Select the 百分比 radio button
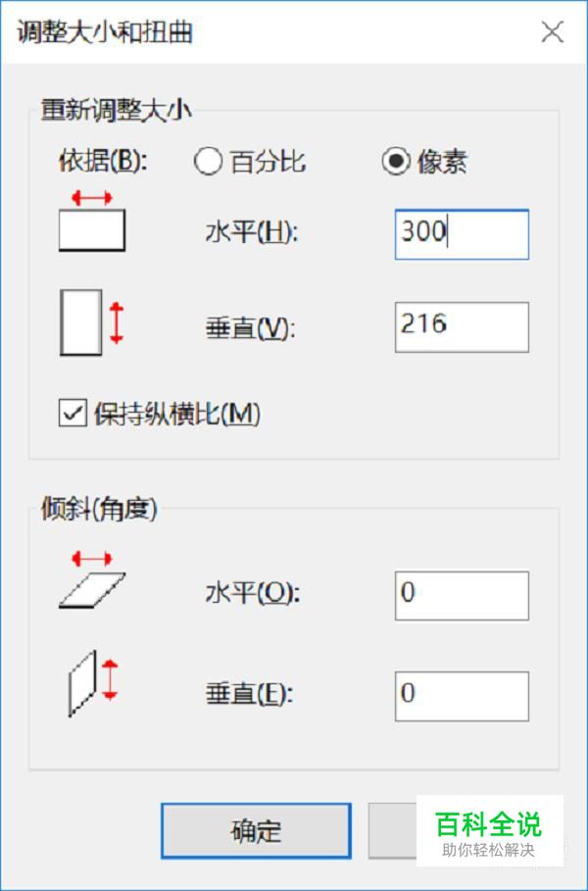This screenshot has width=588, height=891. click(x=208, y=162)
